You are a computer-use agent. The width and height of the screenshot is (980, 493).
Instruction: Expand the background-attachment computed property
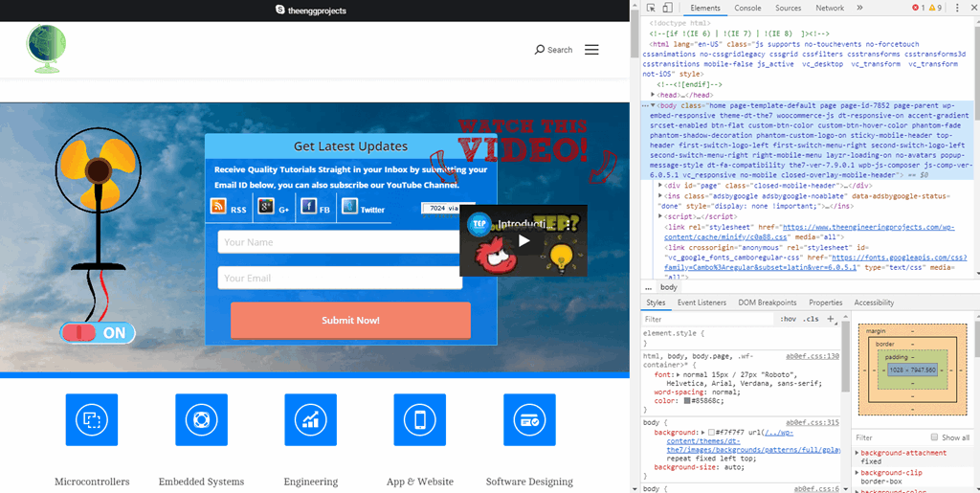coord(857,452)
